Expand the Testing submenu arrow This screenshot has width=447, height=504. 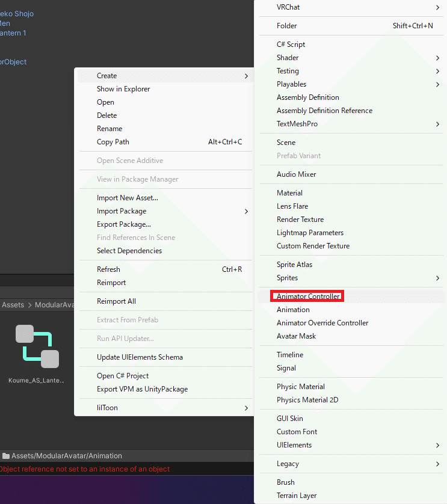[437, 71]
